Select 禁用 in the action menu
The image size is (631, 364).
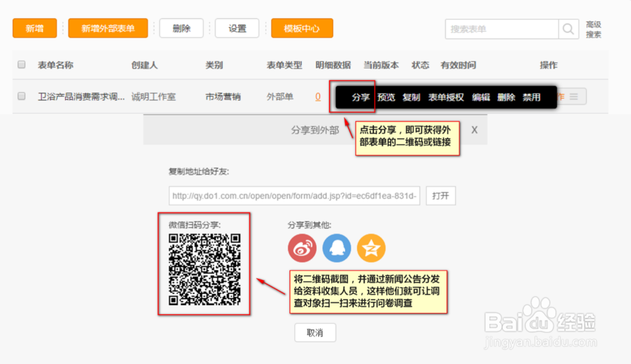[x=531, y=97]
